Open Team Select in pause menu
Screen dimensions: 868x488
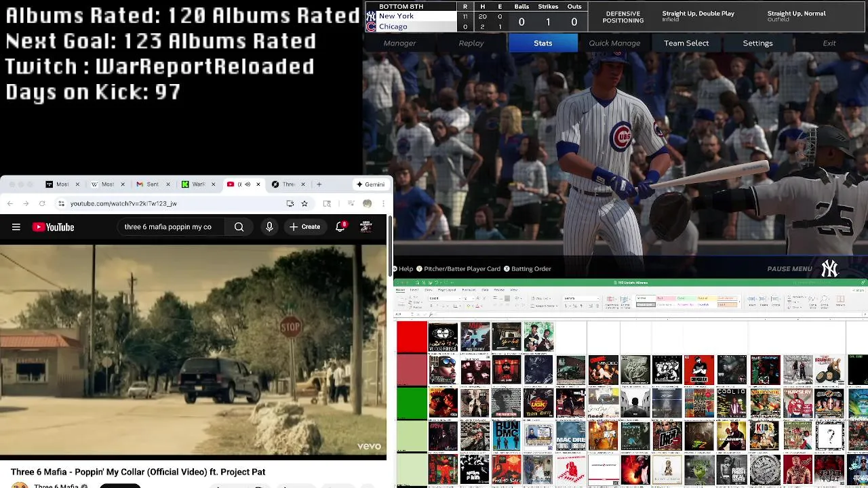click(x=686, y=43)
